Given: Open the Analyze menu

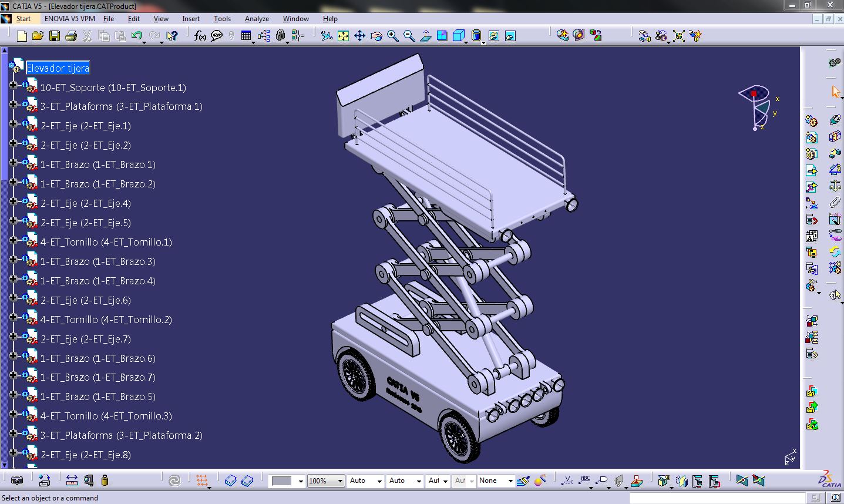Looking at the screenshot, I should (257, 19).
